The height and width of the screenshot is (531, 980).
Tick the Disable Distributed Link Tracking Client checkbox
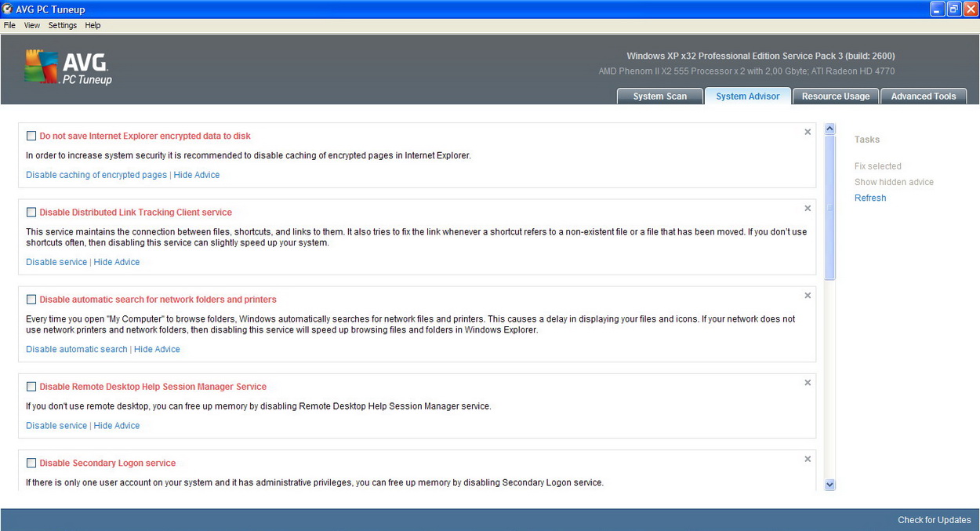pyautogui.click(x=31, y=212)
